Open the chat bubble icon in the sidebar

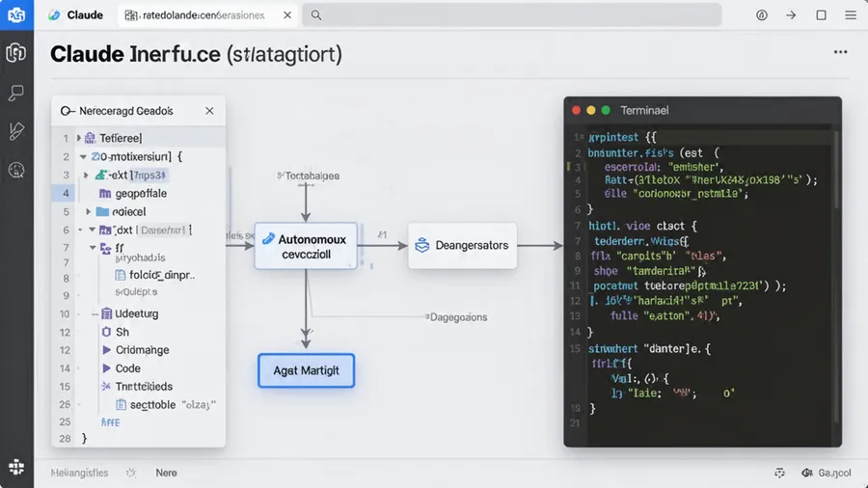pos(16,93)
